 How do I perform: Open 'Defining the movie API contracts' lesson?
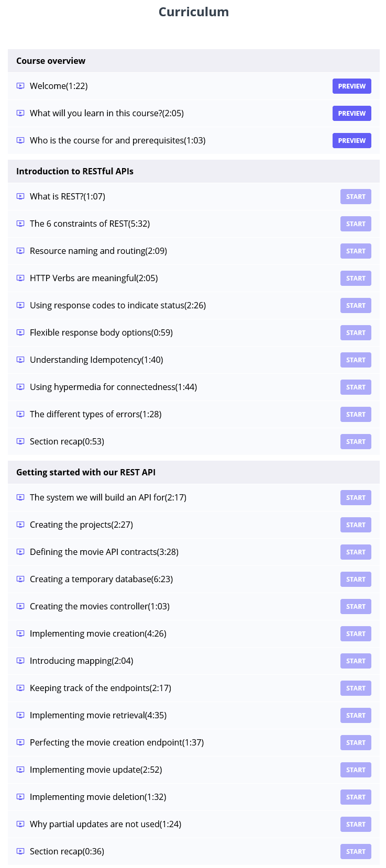coord(104,552)
